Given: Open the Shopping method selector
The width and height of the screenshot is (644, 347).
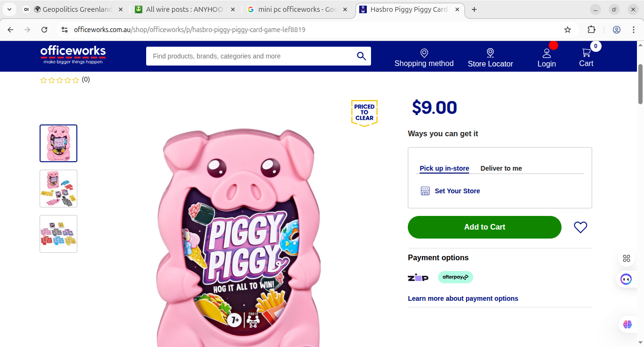Looking at the screenshot, I should (424, 58).
